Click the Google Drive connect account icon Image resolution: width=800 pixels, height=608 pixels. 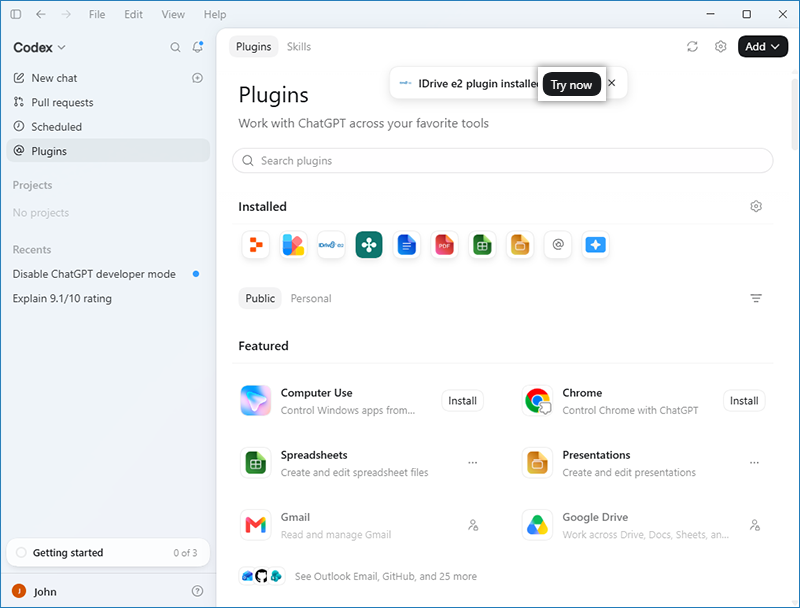point(755,525)
